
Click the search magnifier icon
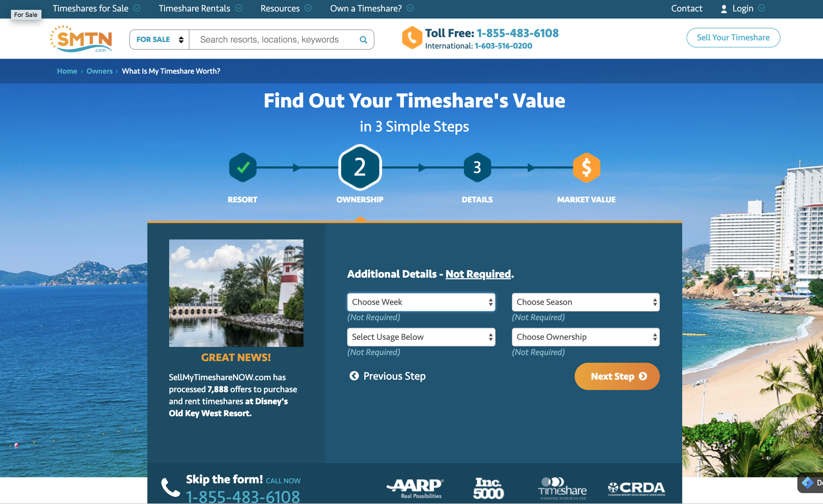point(363,40)
